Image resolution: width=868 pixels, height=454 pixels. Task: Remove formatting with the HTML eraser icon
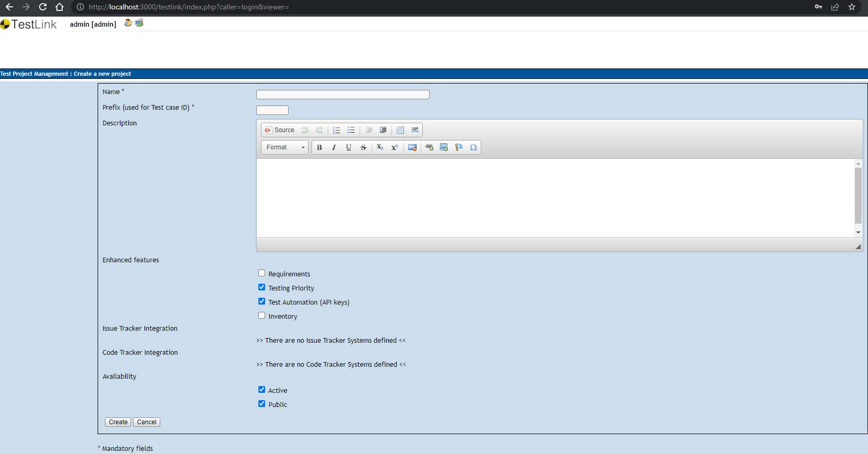tap(412, 147)
